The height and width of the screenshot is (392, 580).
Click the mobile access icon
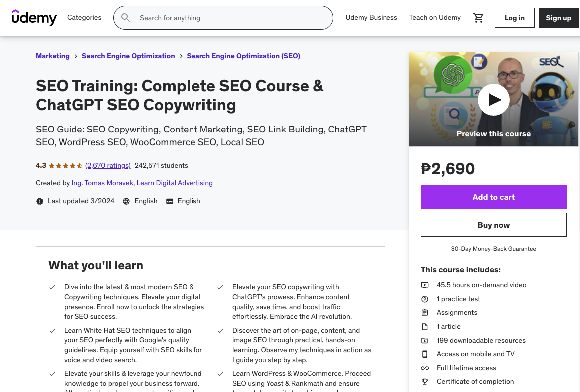[425, 354]
